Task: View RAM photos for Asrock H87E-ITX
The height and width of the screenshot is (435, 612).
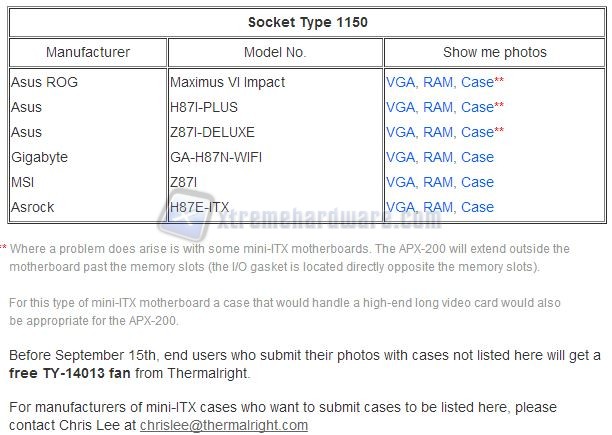Action: (x=438, y=207)
